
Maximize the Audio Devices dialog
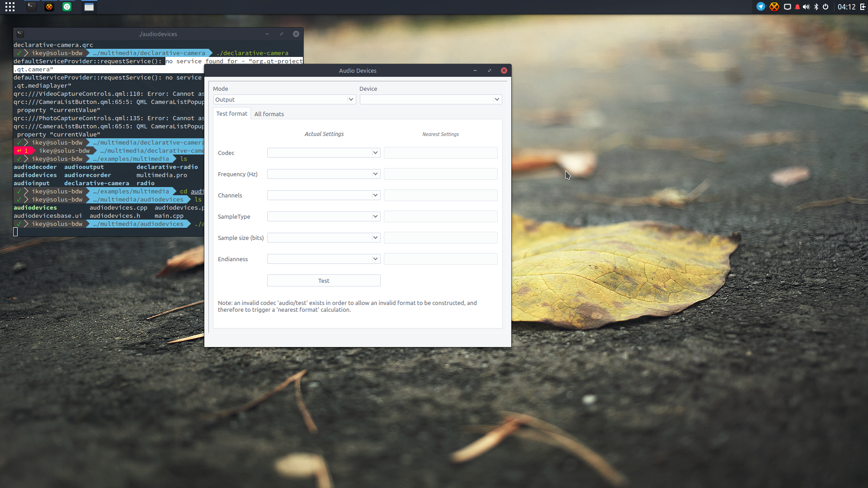[x=490, y=70]
